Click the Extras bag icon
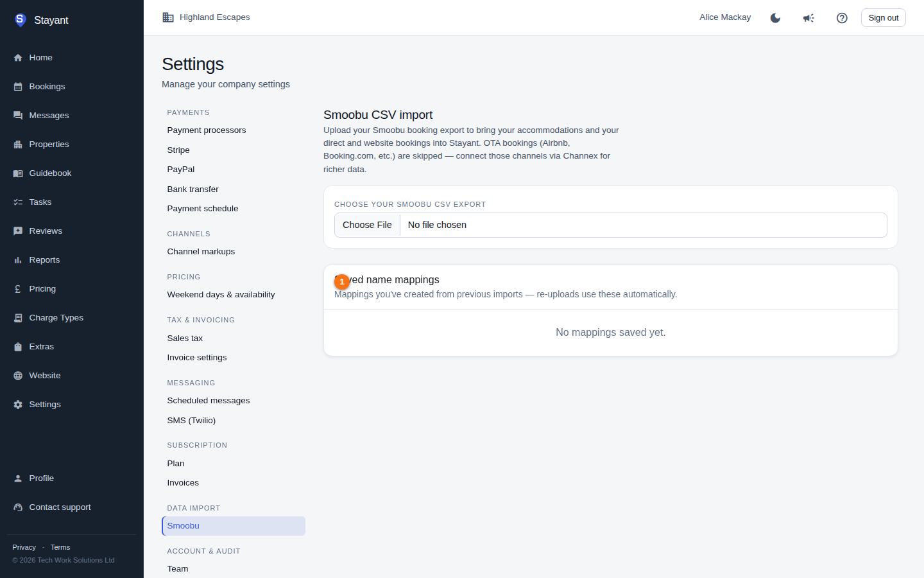This screenshot has width=924, height=578. click(x=18, y=347)
